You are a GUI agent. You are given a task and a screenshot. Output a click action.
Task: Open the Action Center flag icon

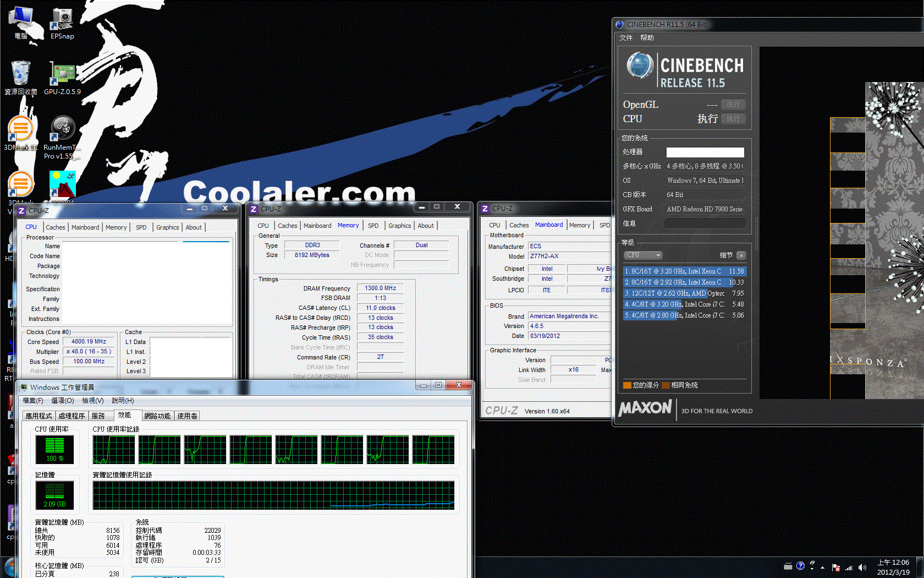point(836,567)
